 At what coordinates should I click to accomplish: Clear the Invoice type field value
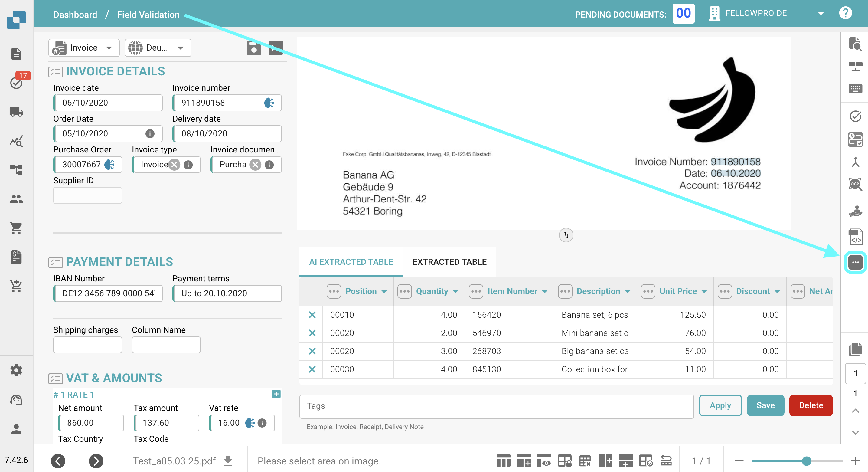click(174, 165)
